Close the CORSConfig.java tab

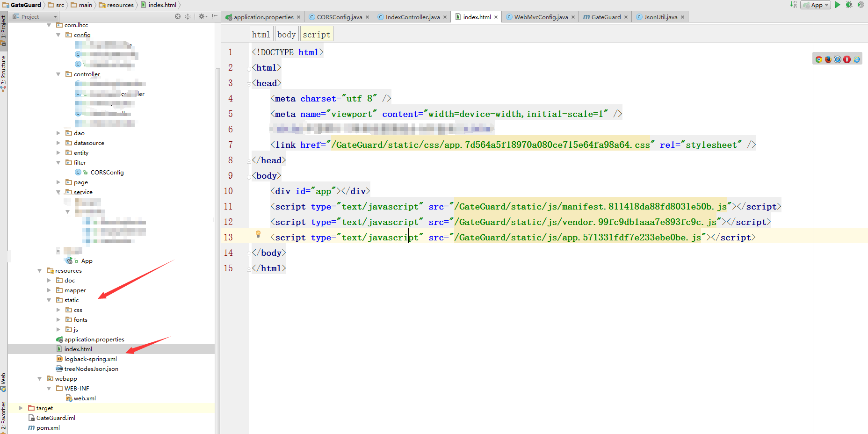coord(367,17)
